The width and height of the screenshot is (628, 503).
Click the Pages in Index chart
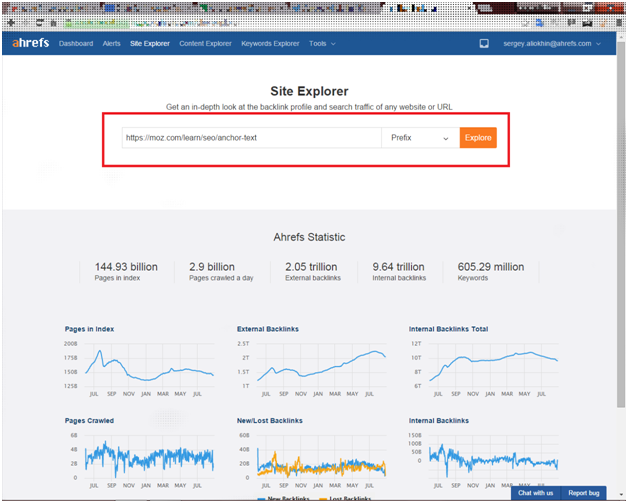click(x=139, y=368)
